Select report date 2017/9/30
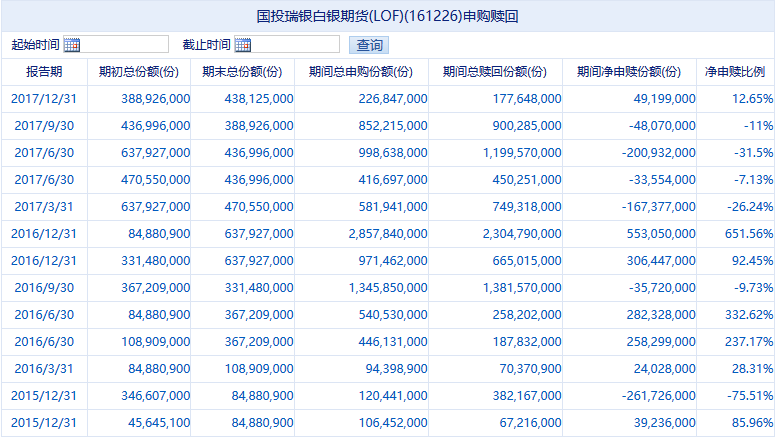Screen dimensions: 775x438 coord(44,126)
